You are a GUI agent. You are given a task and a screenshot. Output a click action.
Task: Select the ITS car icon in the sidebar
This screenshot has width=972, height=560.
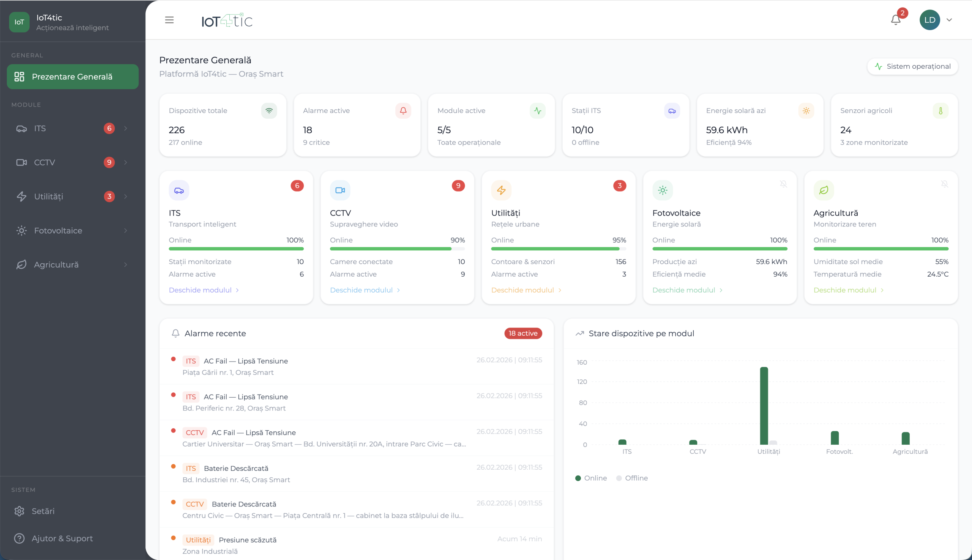coord(22,129)
